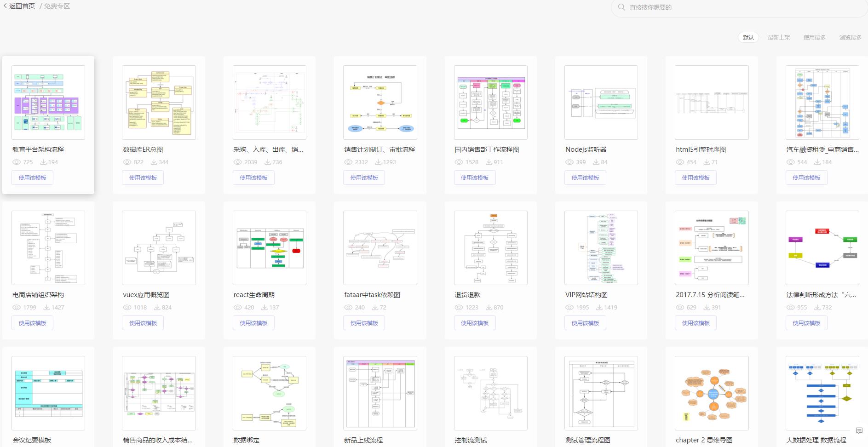Image resolution: width=868 pixels, height=447 pixels.
Task: Click the feedback icon in the bottom right corner
Action: tap(860, 431)
